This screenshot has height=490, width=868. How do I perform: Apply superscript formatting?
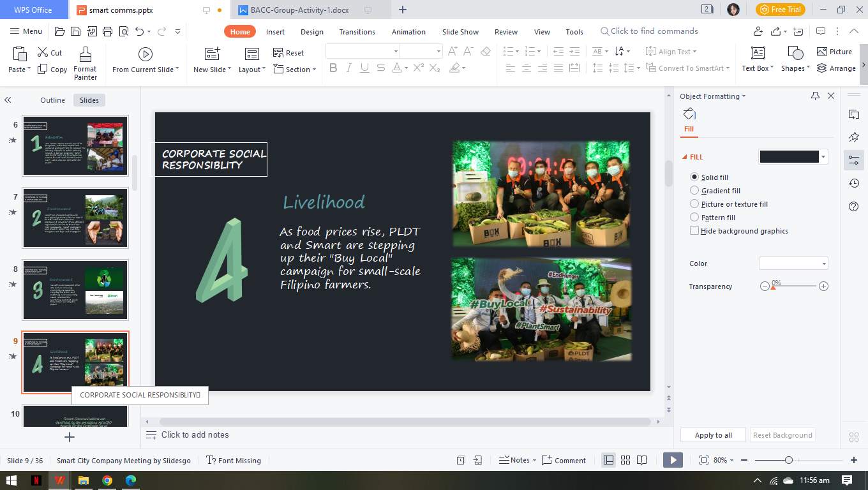pyautogui.click(x=419, y=68)
